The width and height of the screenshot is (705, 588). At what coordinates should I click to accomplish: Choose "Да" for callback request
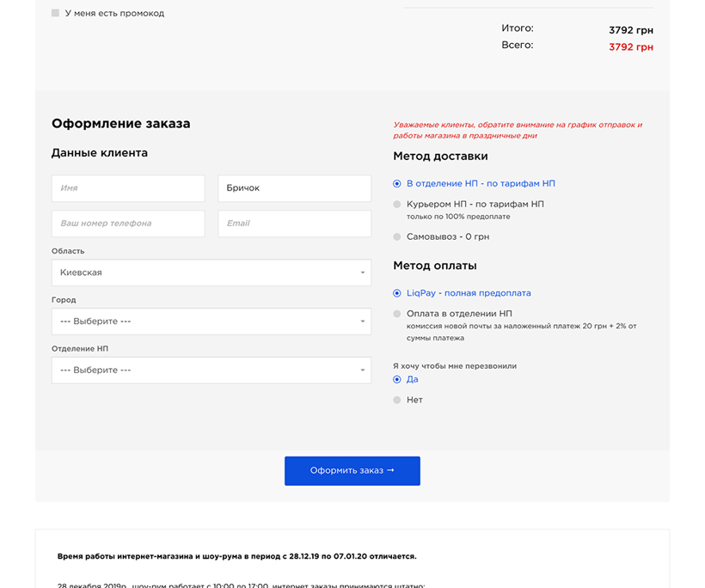coord(397,379)
